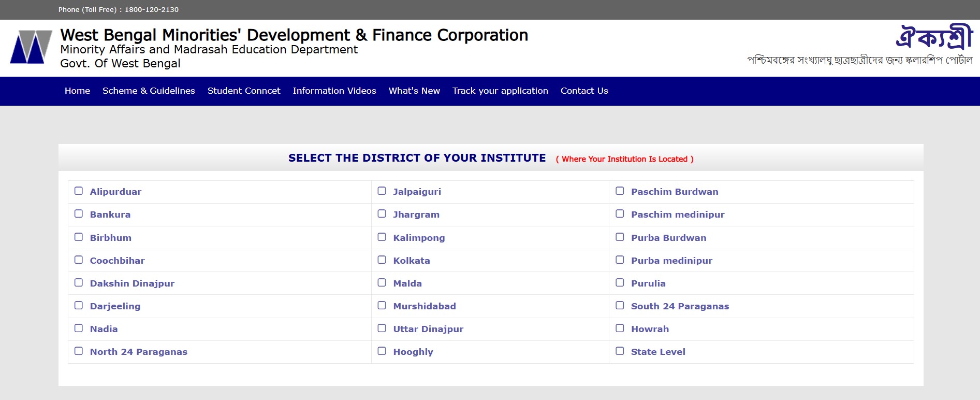
Task: Go to Student Conncet menu
Action: click(x=244, y=91)
